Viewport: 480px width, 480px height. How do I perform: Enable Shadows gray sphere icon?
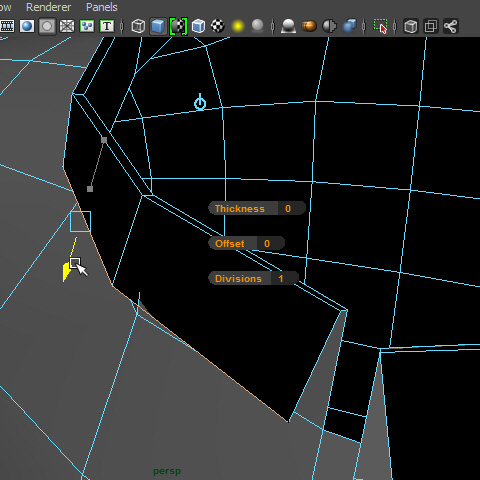258,26
